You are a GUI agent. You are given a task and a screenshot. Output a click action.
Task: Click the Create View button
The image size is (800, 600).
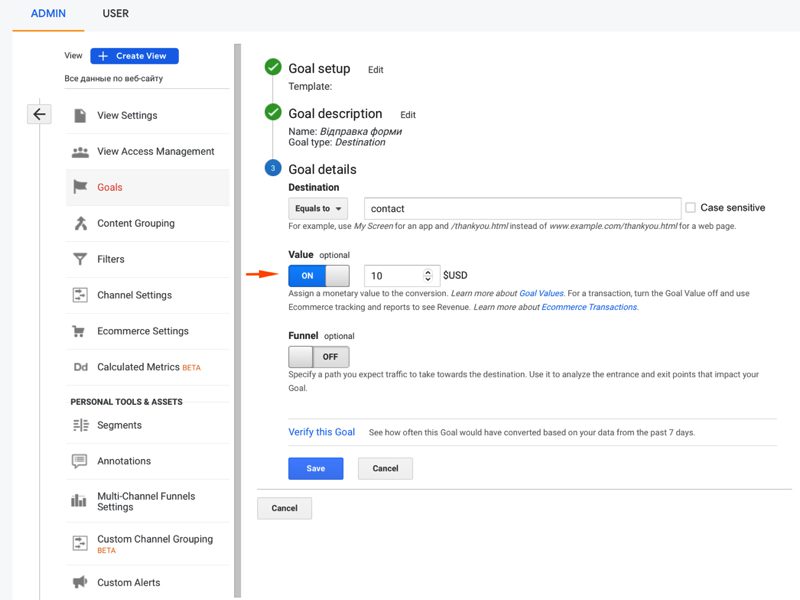click(x=134, y=56)
